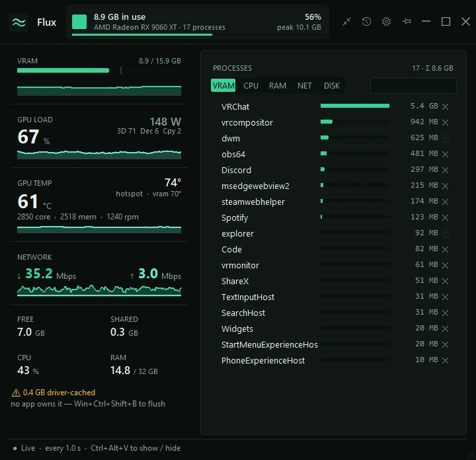Select the obs64 process name

click(233, 154)
